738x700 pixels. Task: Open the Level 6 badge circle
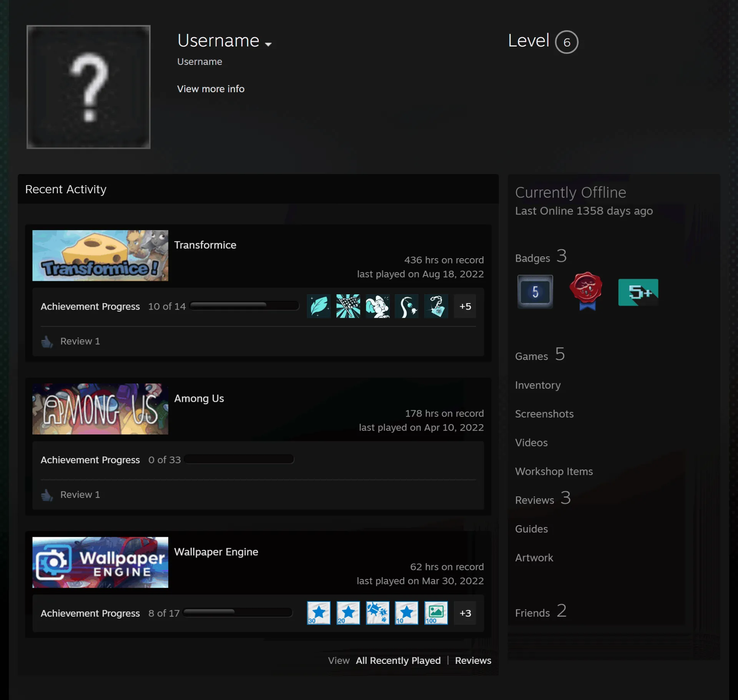pyautogui.click(x=567, y=42)
